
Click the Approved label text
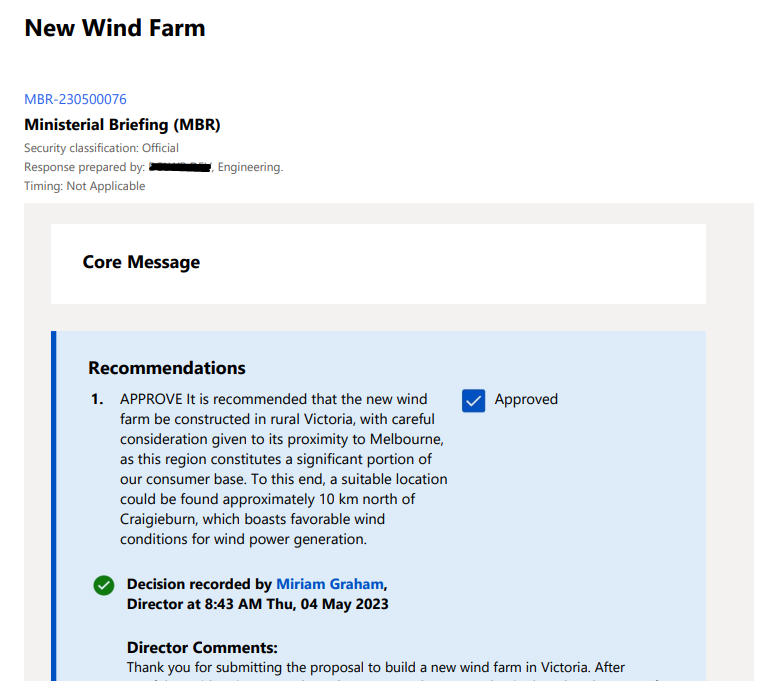click(x=526, y=399)
